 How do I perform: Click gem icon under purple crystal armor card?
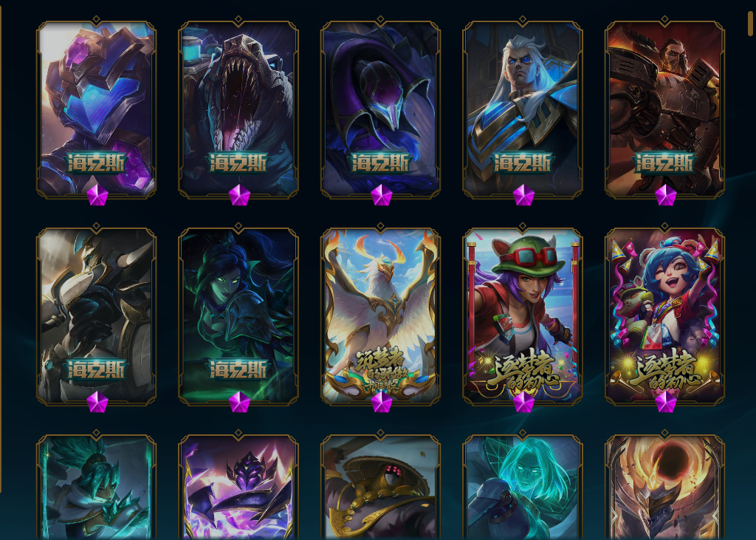(x=97, y=195)
